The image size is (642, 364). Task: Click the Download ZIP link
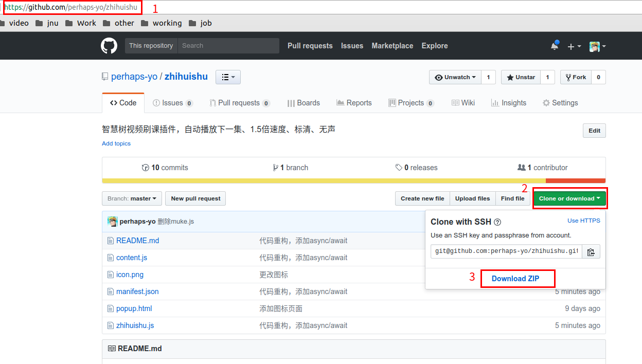[515, 279]
